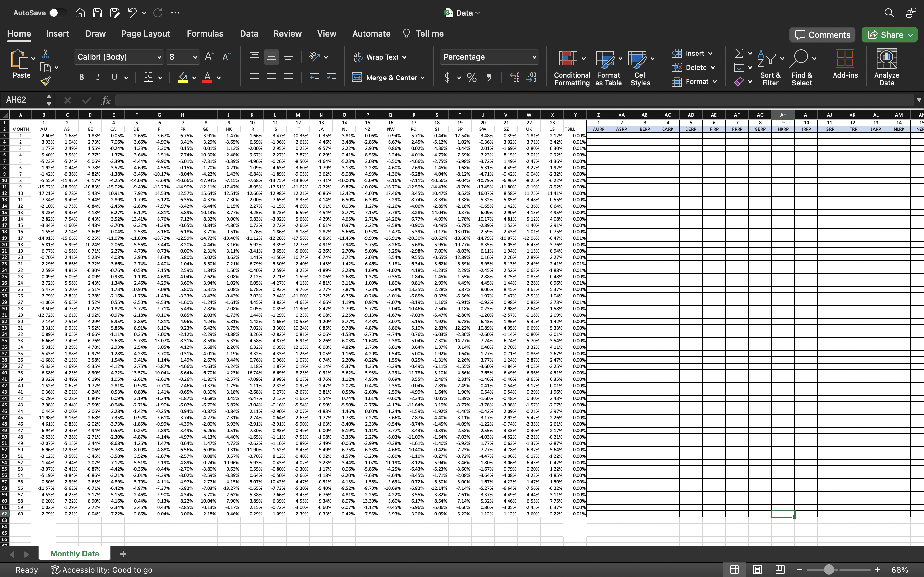Click the Home ribbon tab
The height and width of the screenshot is (577, 924).
pos(19,34)
